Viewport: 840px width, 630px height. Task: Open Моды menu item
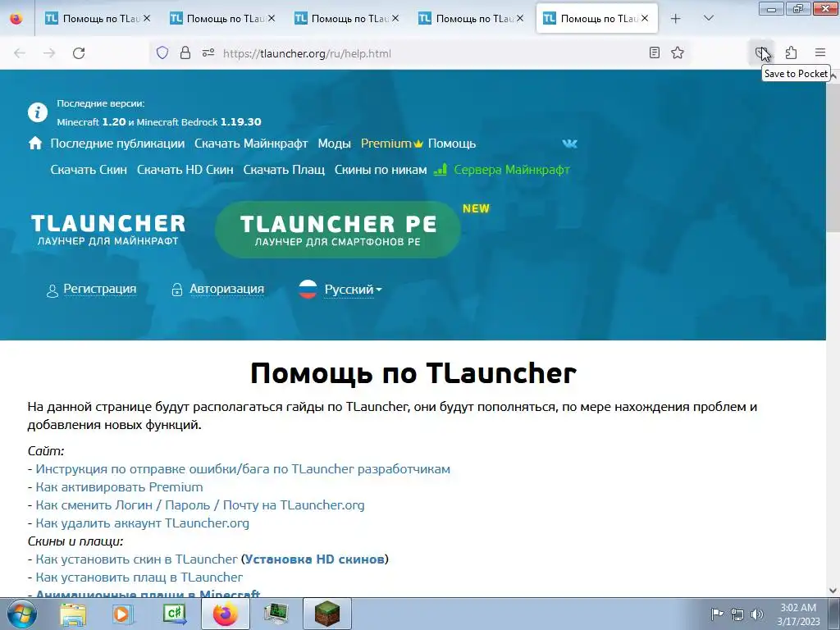click(335, 144)
